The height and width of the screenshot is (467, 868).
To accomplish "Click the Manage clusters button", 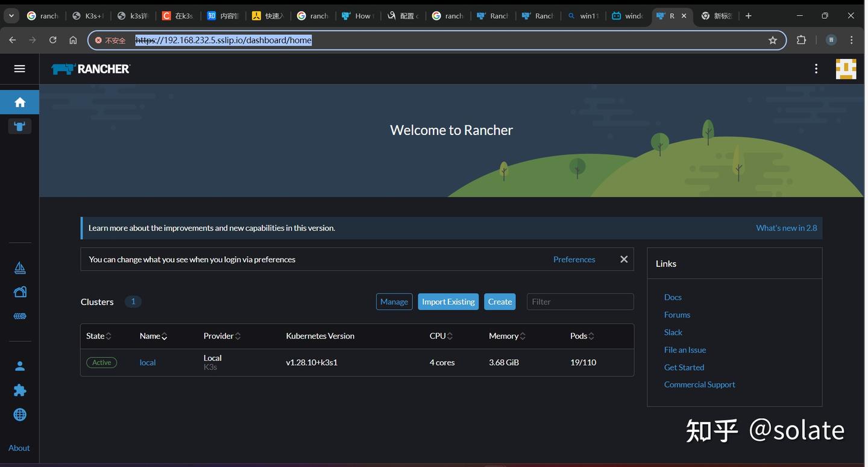I will point(394,302).
